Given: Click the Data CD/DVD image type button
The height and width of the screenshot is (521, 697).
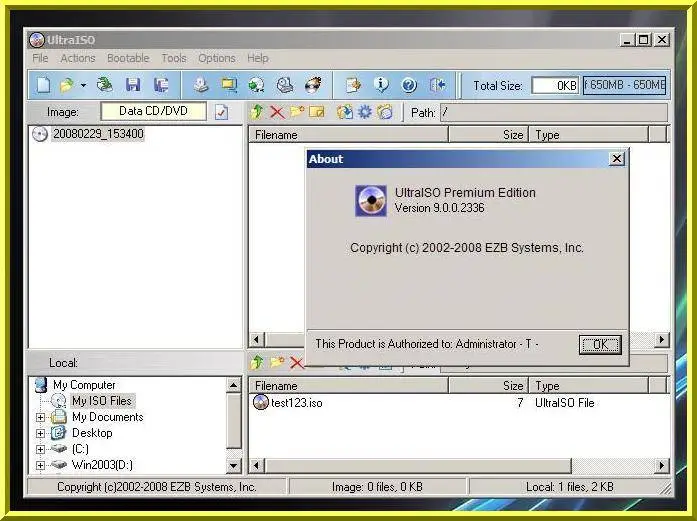Looking at the screenshot, I should click(x=153, y=111).
